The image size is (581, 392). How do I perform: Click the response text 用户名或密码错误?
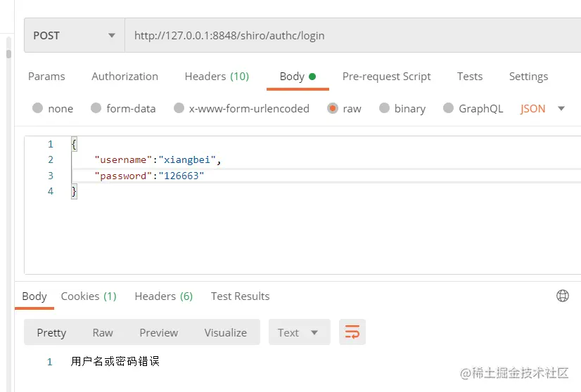[115, 361]
